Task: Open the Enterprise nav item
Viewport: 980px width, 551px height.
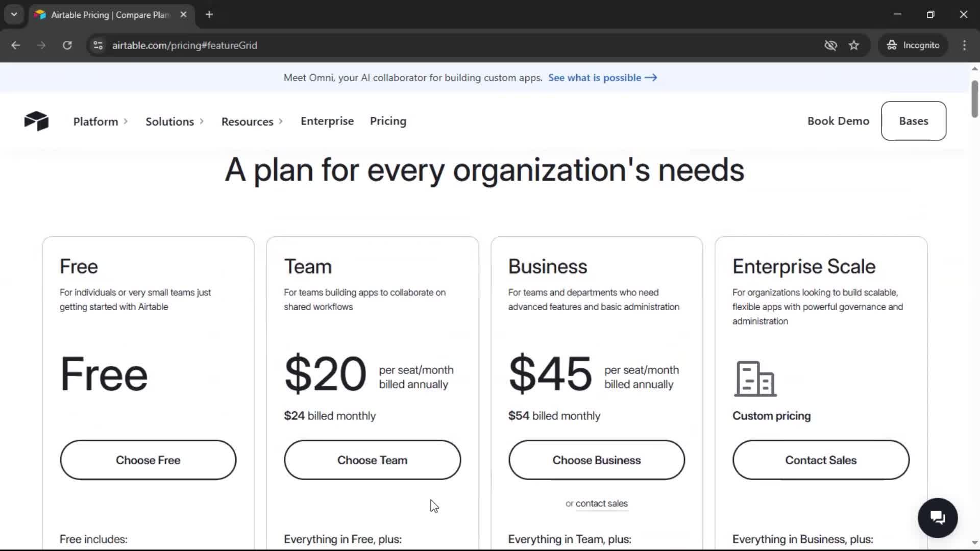Action: point(327,121)
